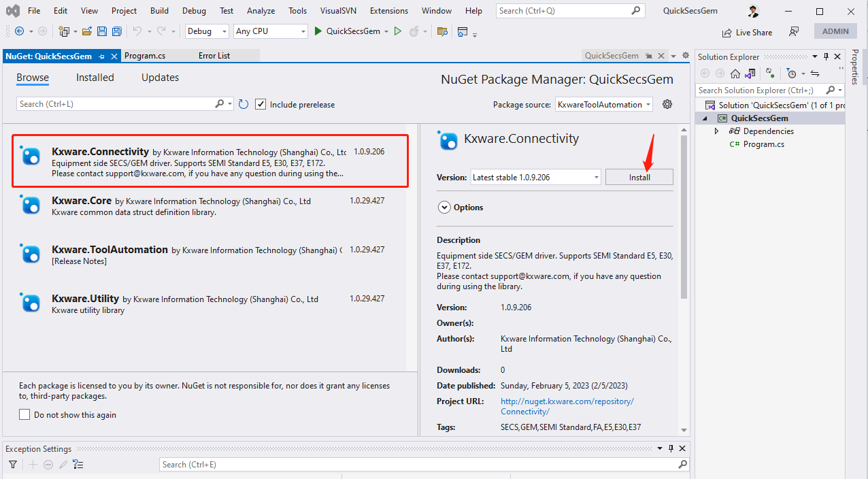Close the NuGet: QuickSecsGem tab

tap(114, 56)
